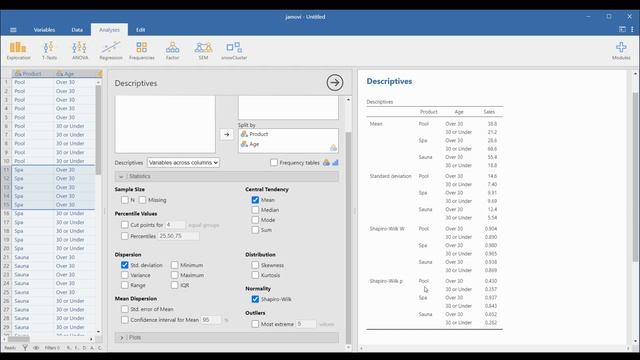Click the Descriptives results heading
640x360 pixels.
[x=389, y=81]
